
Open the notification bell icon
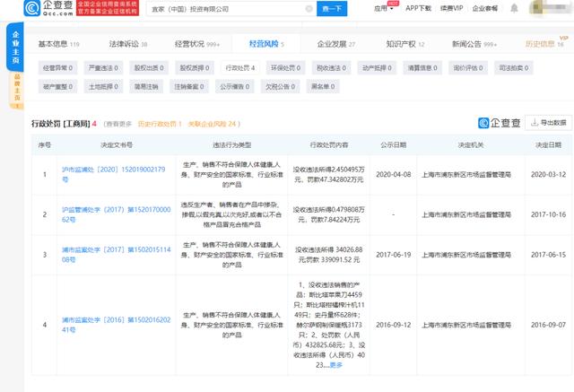point(514,8)
